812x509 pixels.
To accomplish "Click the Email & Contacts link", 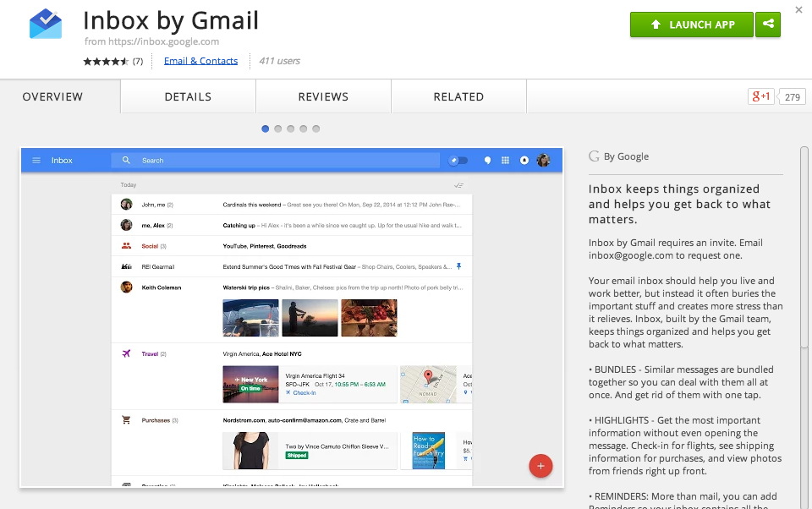I will 200,60.
